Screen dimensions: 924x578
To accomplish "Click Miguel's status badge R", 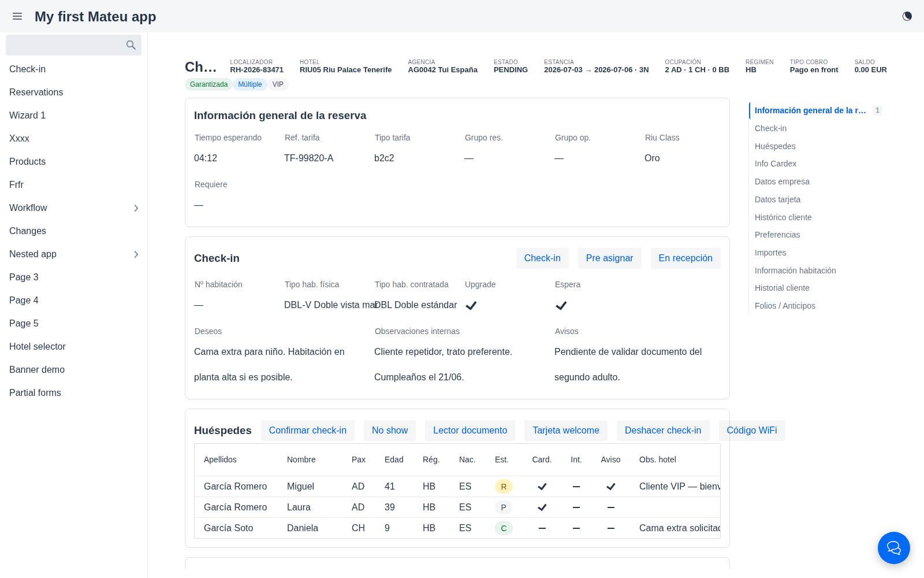I will (x=504, y=487).
